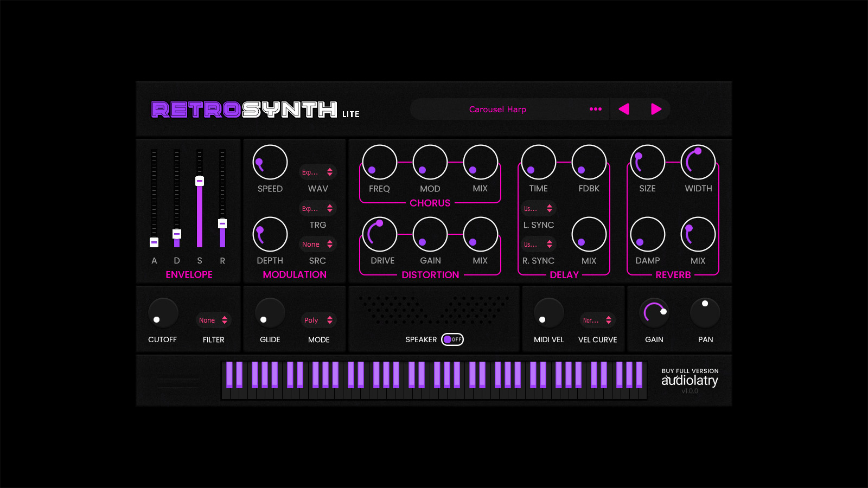This screenshot has height=488, width=868.
Task: Open the L. SYNC dropdown
Action: coord(538,208)
